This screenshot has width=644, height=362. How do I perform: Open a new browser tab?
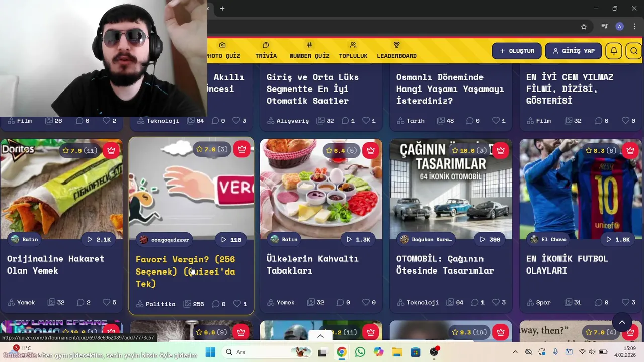point(222,8)
